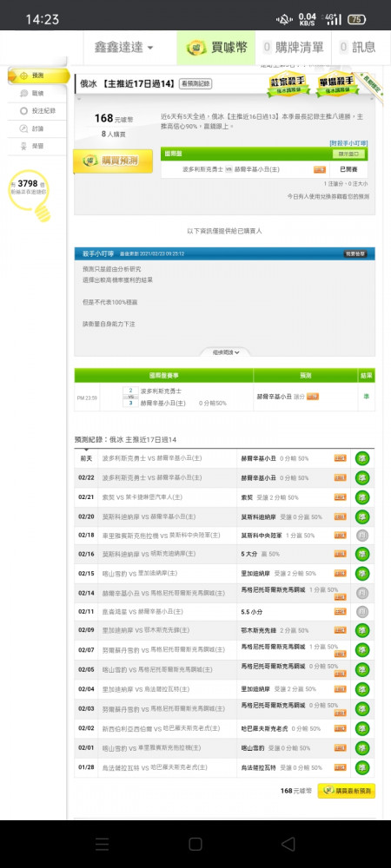The image size is (391, 868).
Task: Click the 莊家殺手 badge icon
Action: click(x=288, y=84)
